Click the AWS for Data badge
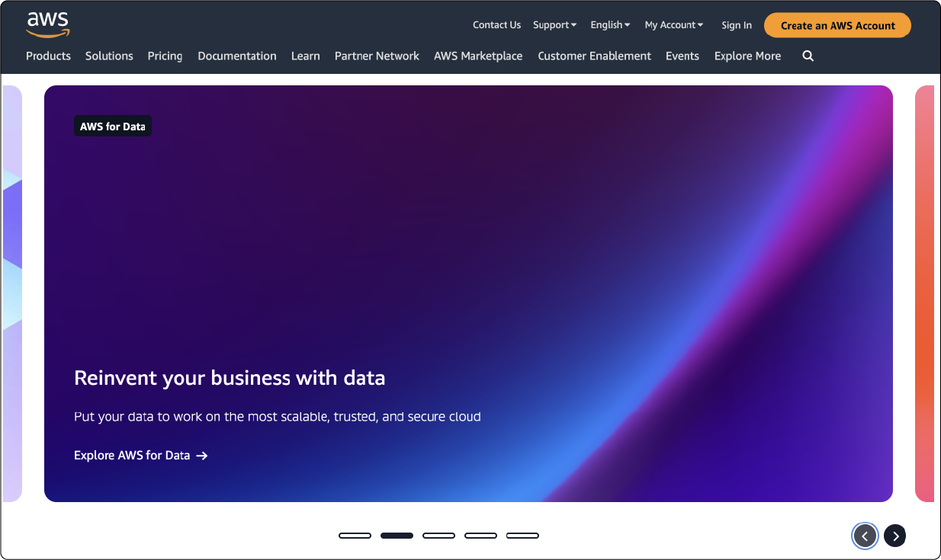Viewport: 941px width, 560px height. point(112,126)
